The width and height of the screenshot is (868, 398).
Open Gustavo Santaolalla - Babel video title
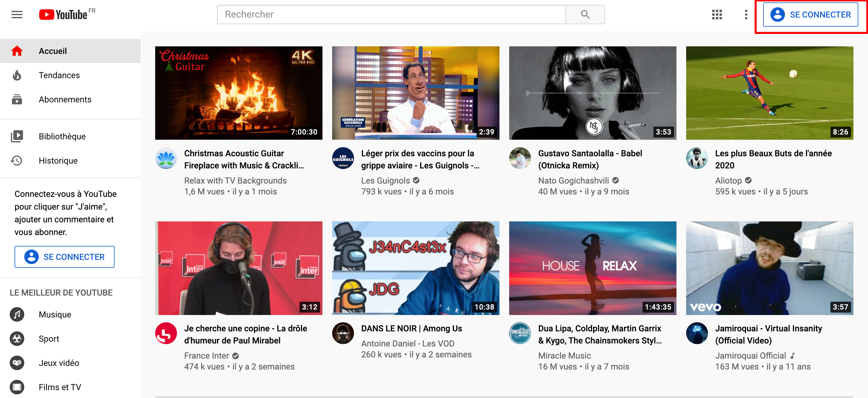point(590,159)
